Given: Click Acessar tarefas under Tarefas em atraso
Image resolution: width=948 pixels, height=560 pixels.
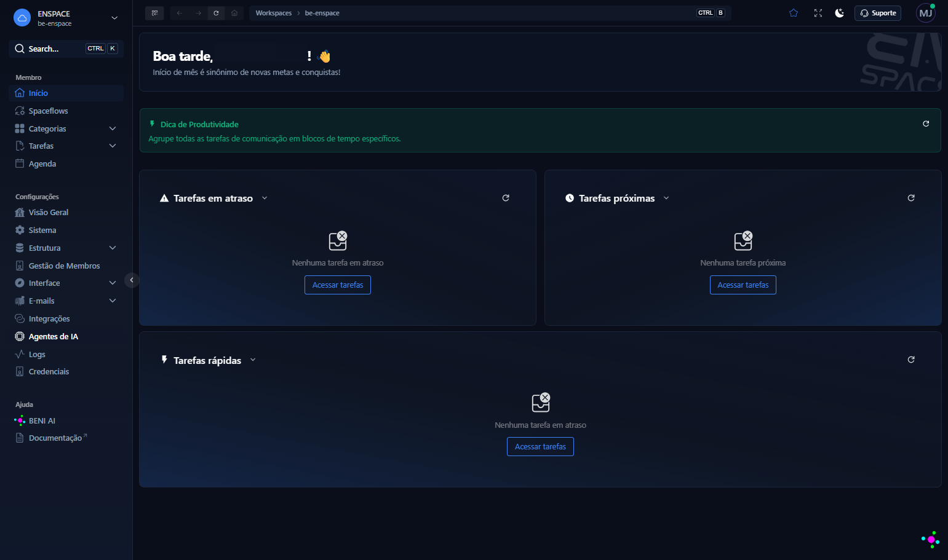Looking at the screenshot, I should click(338, 285).
